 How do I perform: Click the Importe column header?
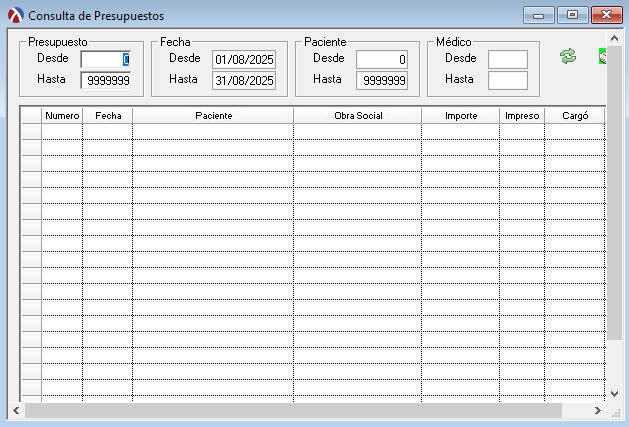461,116
